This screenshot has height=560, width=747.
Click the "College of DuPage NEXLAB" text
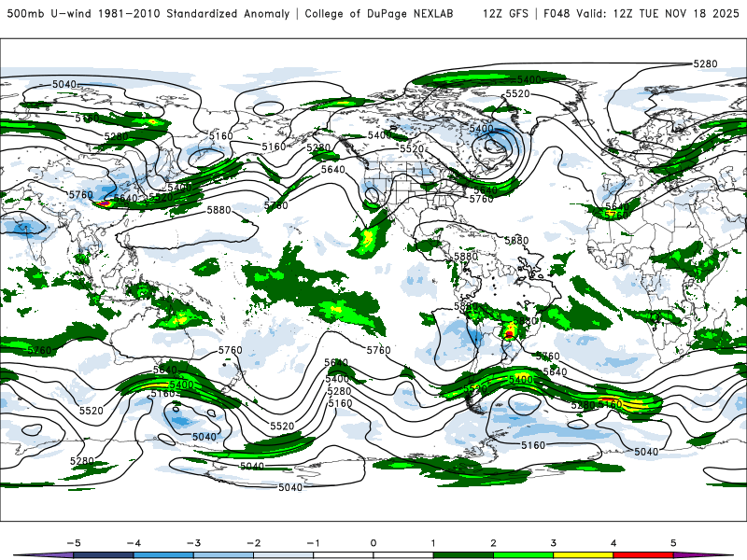379,13
